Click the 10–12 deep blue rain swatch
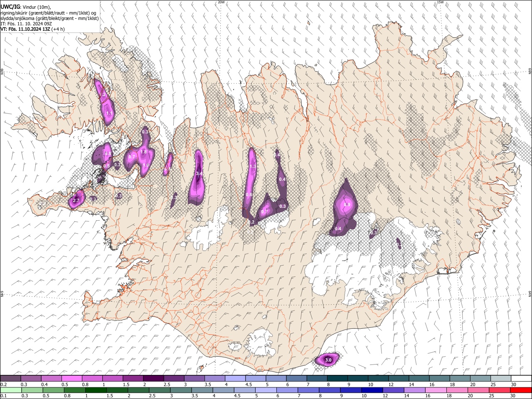 point(372,390)
